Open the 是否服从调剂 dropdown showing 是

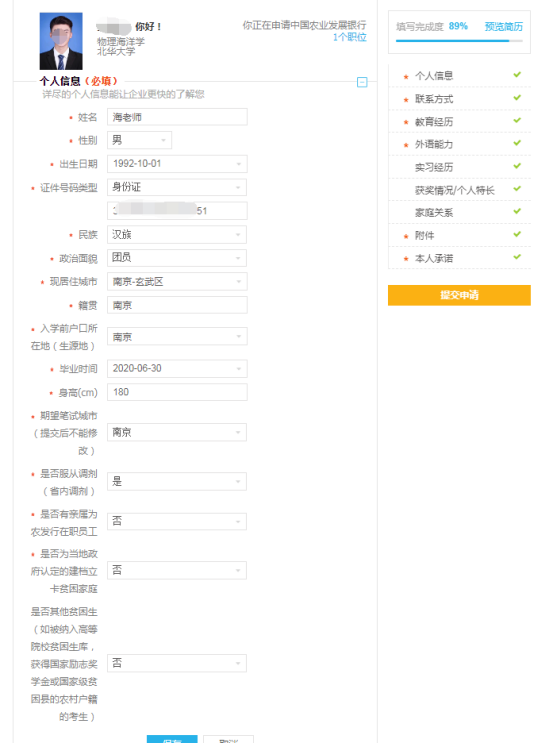pos(177,482)
